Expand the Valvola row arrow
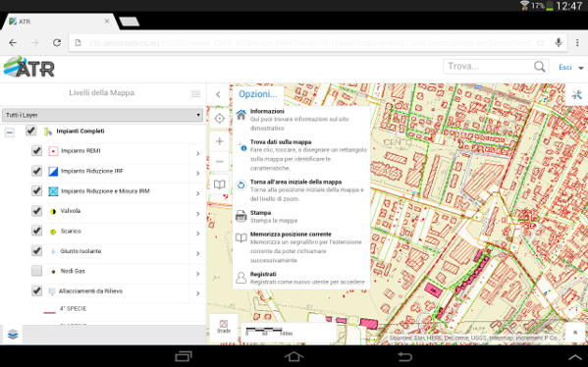The height and width of the screenshot is (367, 588). pyautogui.click(x=197, y=214)
